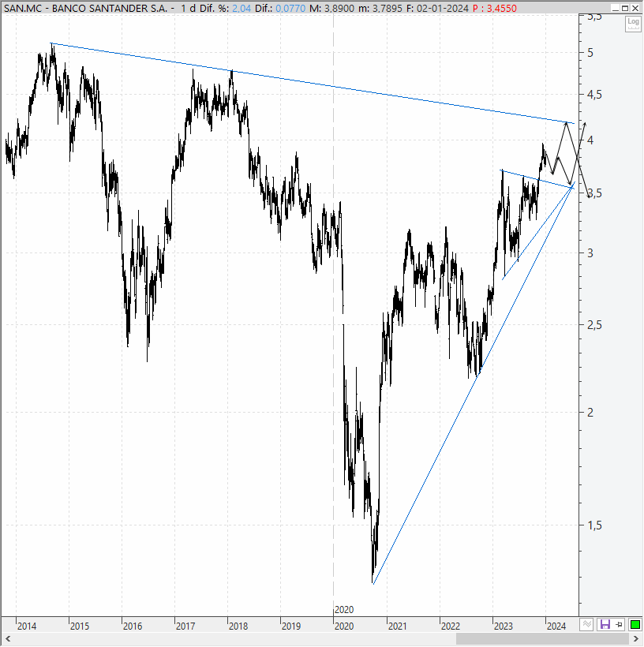Click the price level 4,5 on axis

[594, 95]
